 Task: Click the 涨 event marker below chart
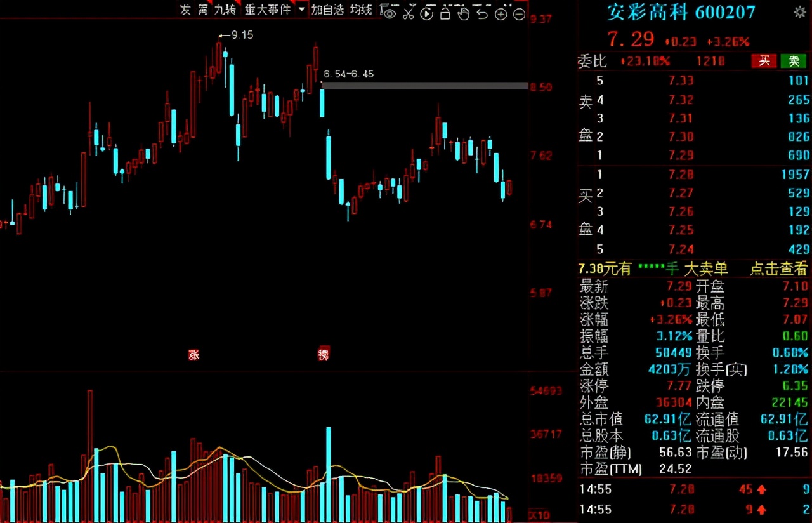click(x=193, y=354)
